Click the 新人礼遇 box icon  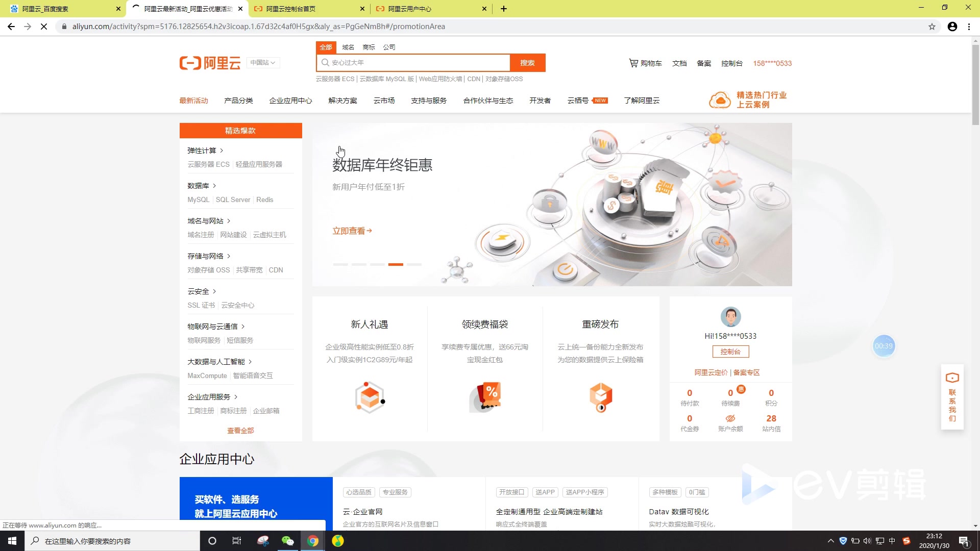pyautogui.click(x=370, y=397)
